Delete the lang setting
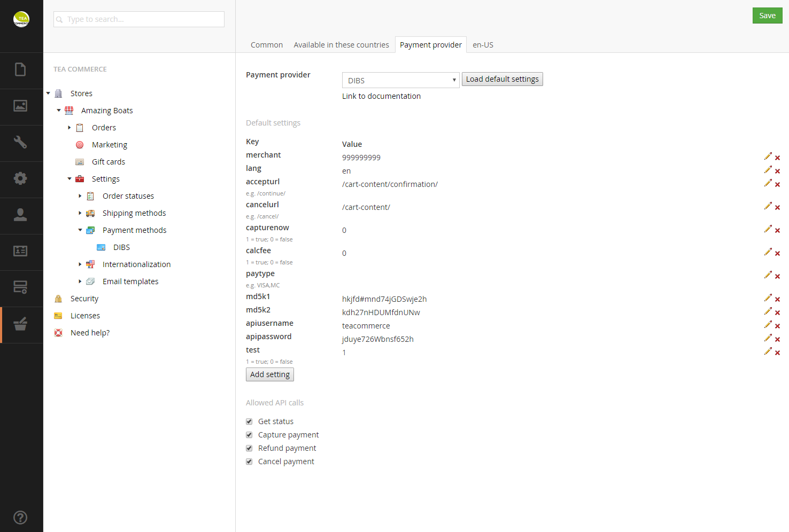 778,171
